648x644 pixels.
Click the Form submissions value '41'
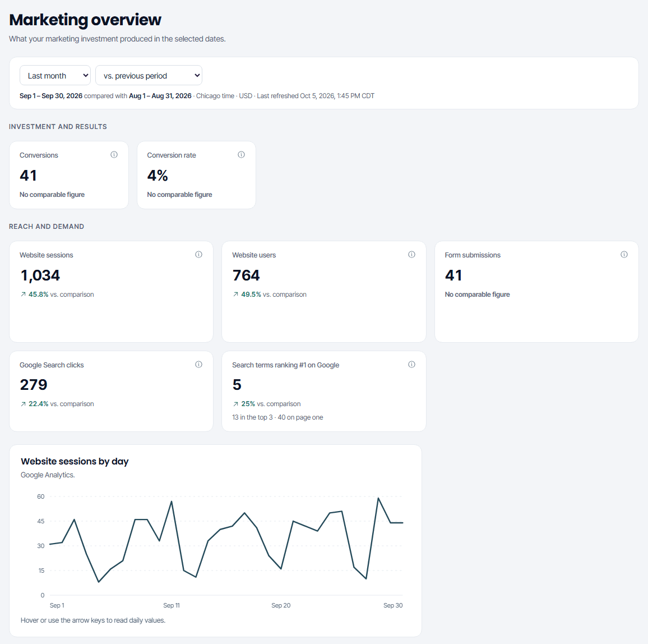[453, 275]
